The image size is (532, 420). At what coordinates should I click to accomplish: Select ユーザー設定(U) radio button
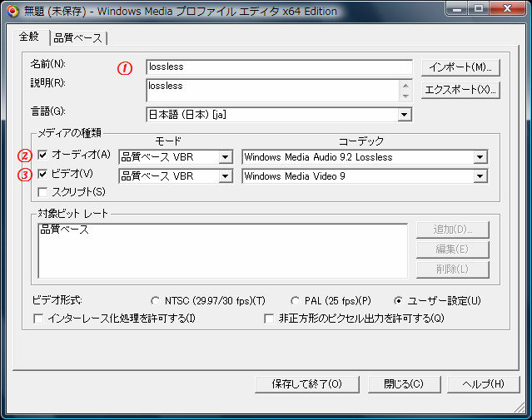[x=400, y=300]
